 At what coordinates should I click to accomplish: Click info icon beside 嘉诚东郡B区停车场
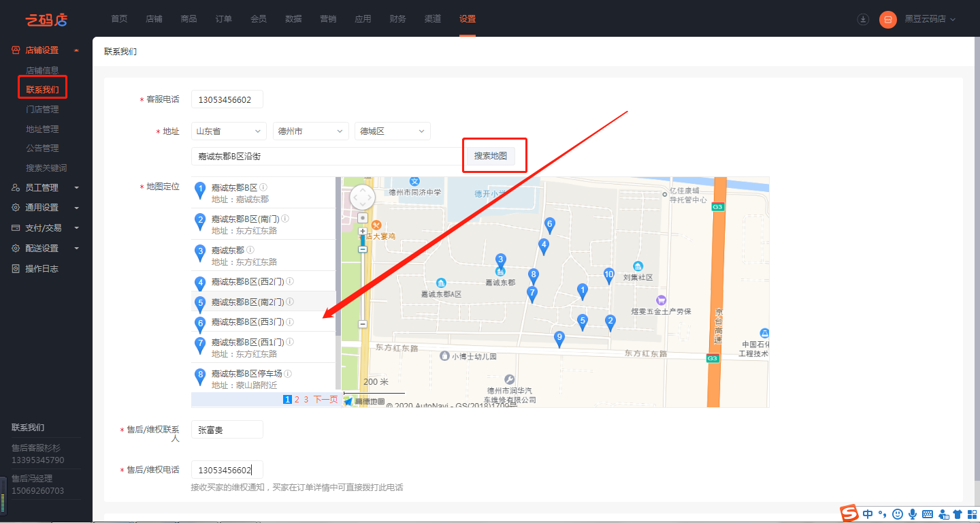288,374
